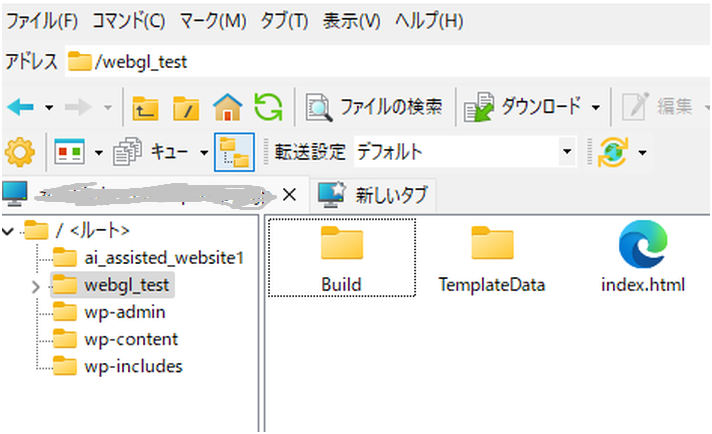The width and height of the screenshot is (712, 434).
Task: Close the current session tab
Action: [x=289, y=195]
